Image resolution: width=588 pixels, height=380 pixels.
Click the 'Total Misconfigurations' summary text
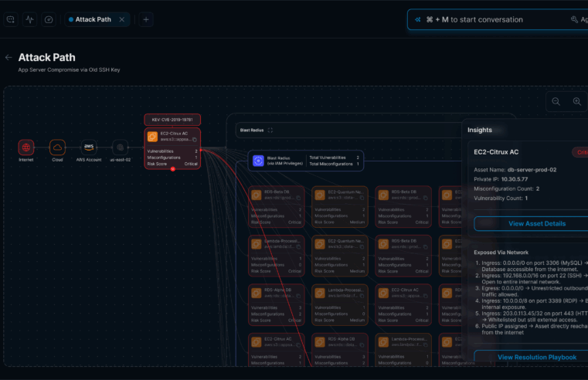[331, 164]
